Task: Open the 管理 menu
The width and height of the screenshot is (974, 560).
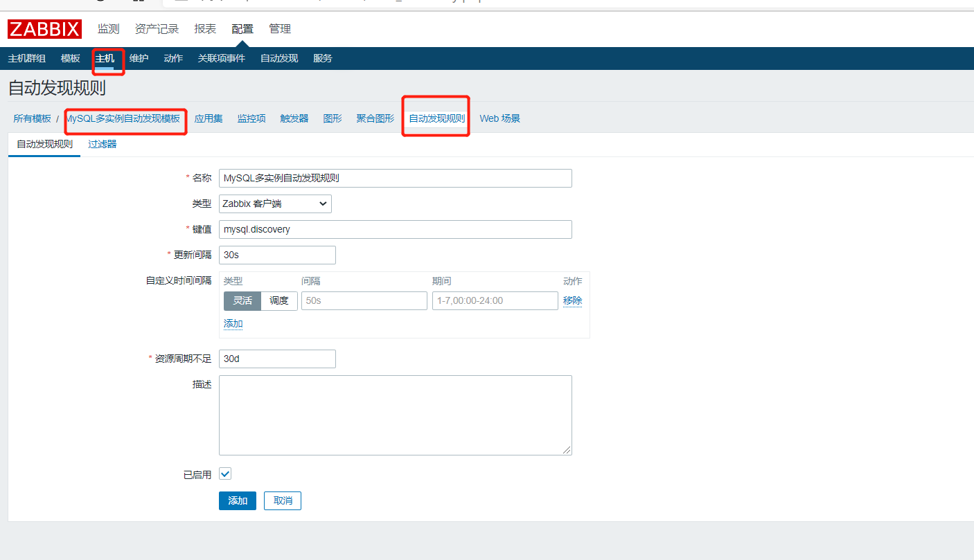Action: (x=280, y=29)
